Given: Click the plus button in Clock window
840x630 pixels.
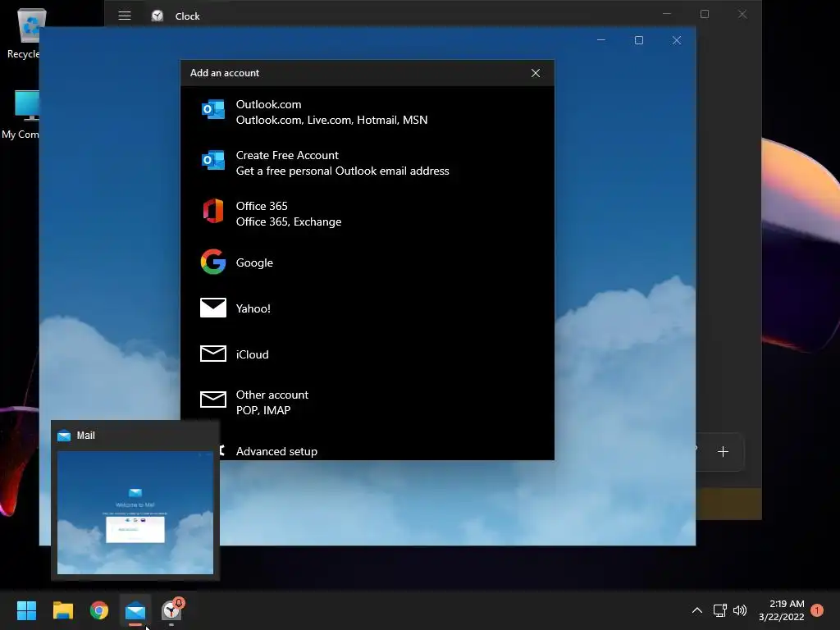Looking at the screenshot, I should tap(723, 452).
